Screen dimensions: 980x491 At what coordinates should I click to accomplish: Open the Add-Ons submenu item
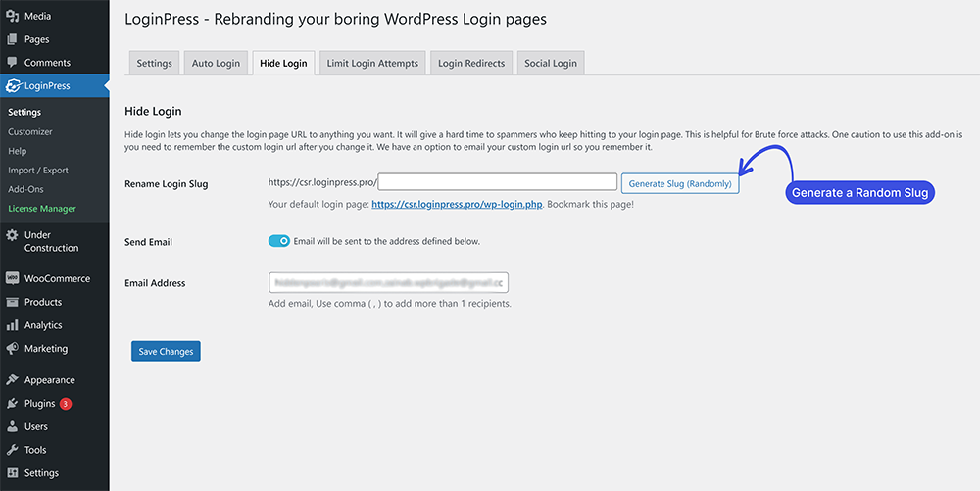point(25,189)
